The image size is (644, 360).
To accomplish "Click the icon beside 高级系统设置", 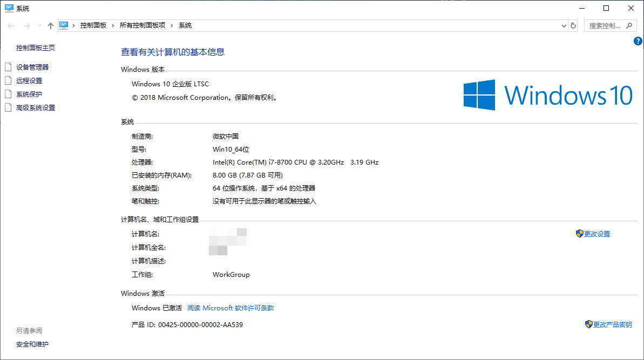I will (x=8, y=107).
